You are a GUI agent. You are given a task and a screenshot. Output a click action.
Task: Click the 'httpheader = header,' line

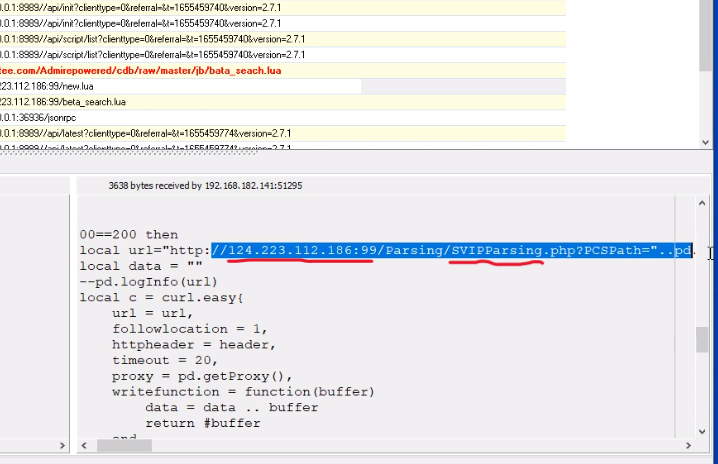[x=194, y=344]
